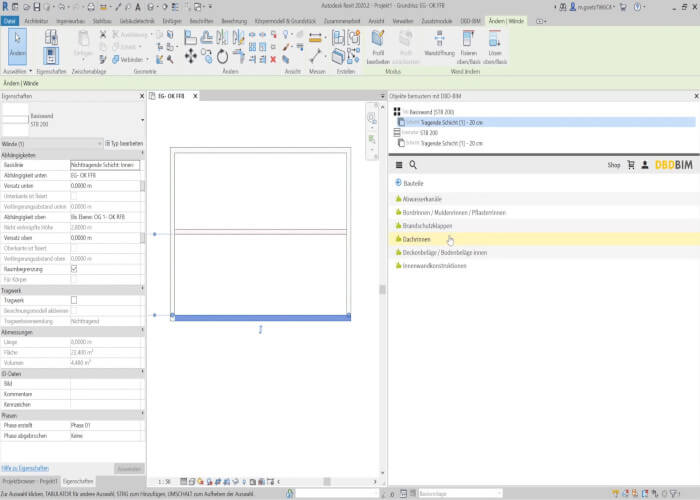Screen dimensions: 700x500
Task: Click the wall flip arrows below wall
Action: point(261,329)
